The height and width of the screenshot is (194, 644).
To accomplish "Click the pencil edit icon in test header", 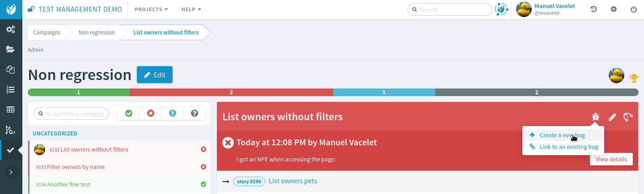I will click(612, 117).
